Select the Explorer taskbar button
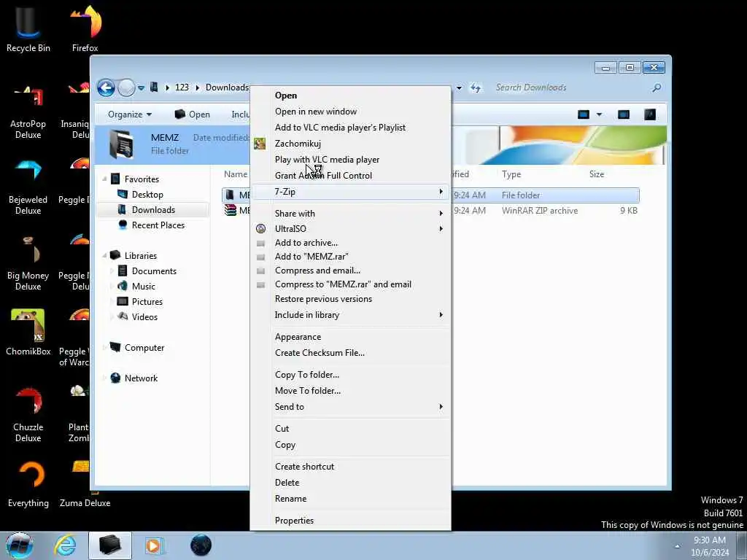Viewport: 747px width, 560px height. tap(110, 545)
